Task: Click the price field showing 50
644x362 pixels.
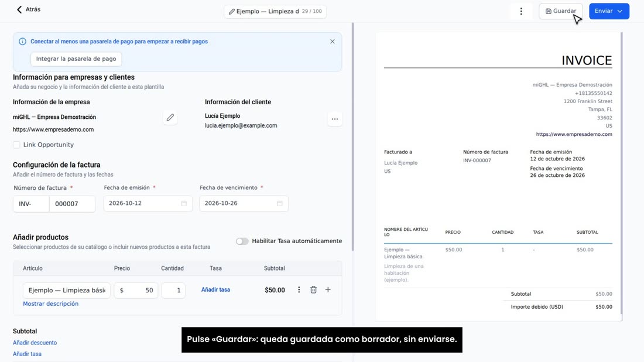Action: 136,290
